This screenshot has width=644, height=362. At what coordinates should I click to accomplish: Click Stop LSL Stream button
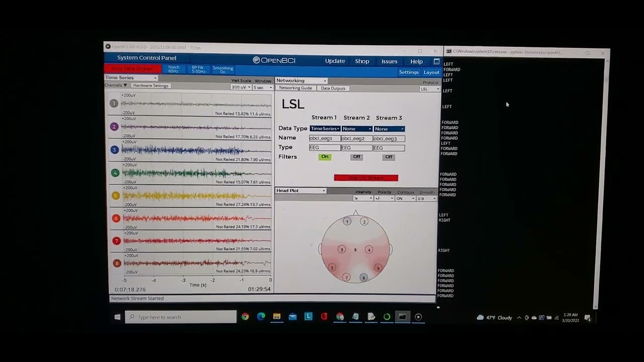click(x=366, y=178)
